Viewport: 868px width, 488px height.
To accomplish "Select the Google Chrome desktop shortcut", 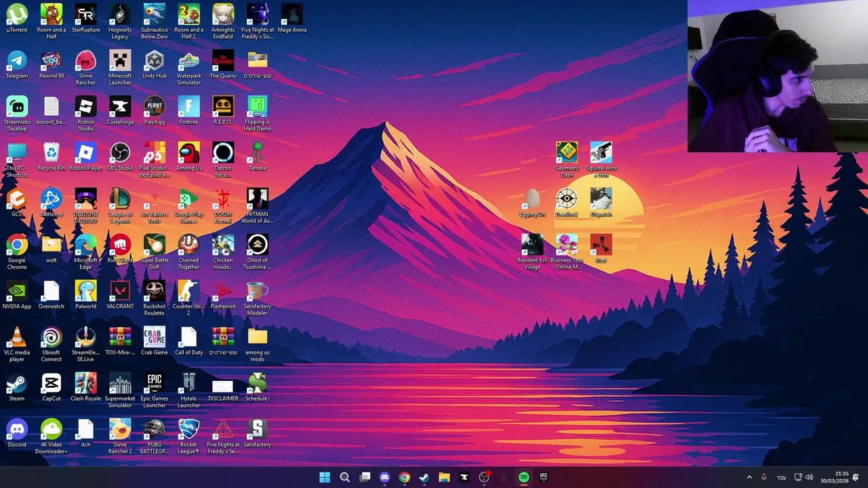I will tap(17, 252).
